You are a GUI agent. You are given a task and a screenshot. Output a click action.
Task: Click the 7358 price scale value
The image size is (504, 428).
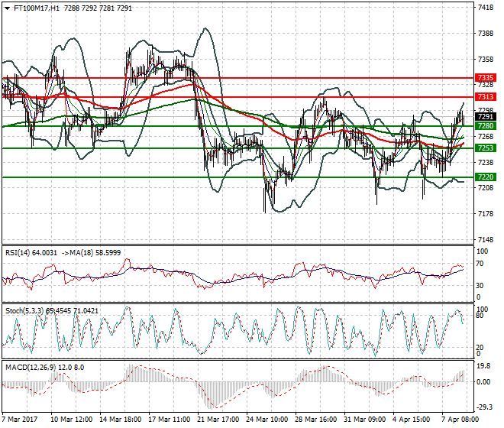pyautogui.click(x=486, y=60)
